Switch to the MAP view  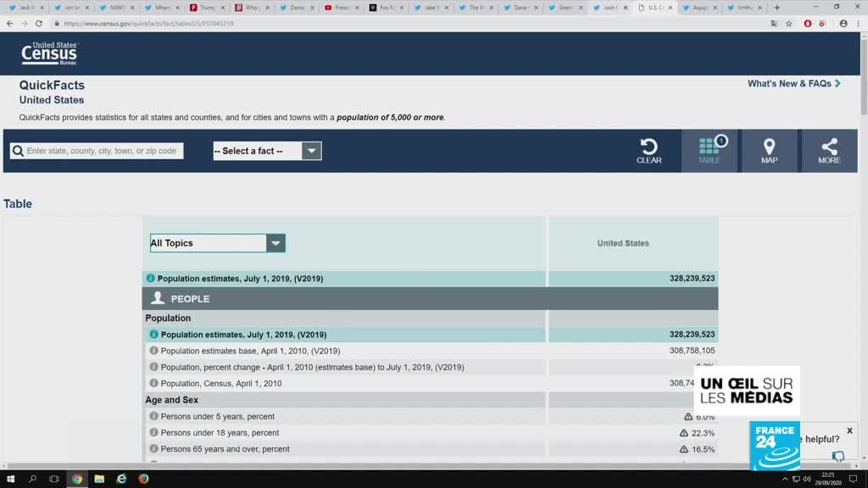[x=769, y=151]
